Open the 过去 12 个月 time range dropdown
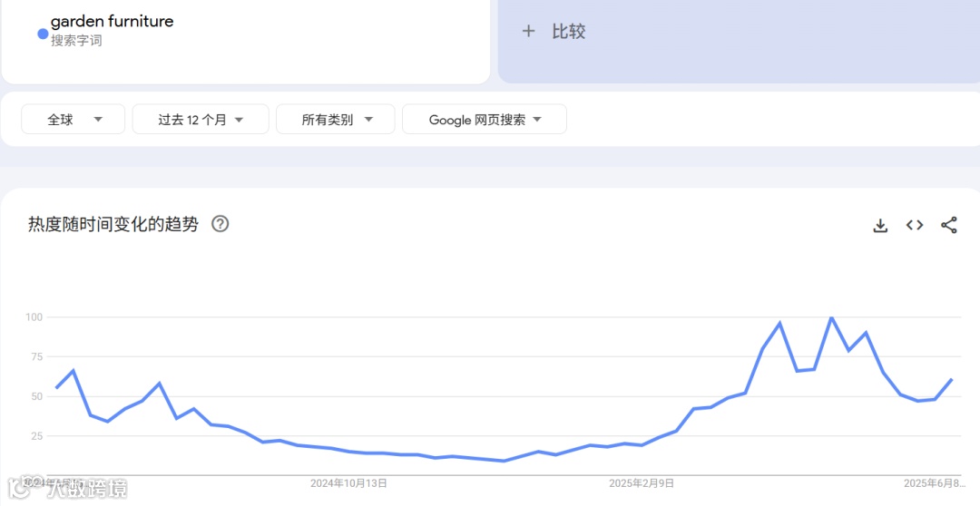The height and width of the screenshot is (506, 980). 201,120
